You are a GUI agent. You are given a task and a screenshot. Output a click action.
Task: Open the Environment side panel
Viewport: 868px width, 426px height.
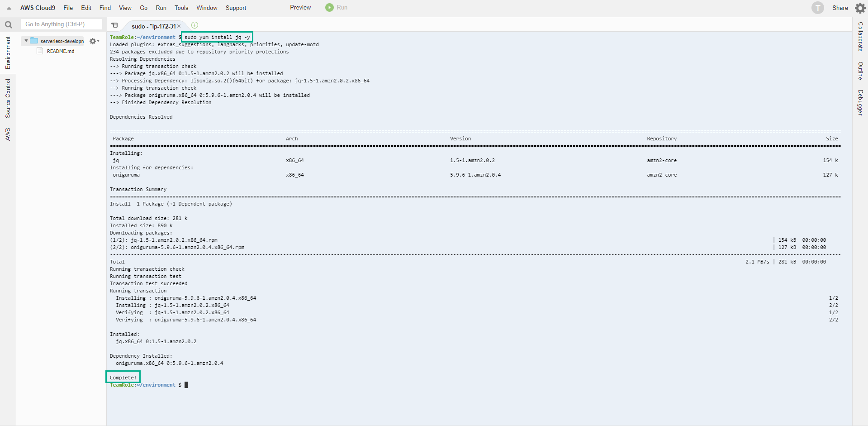[x=8, y=53]
